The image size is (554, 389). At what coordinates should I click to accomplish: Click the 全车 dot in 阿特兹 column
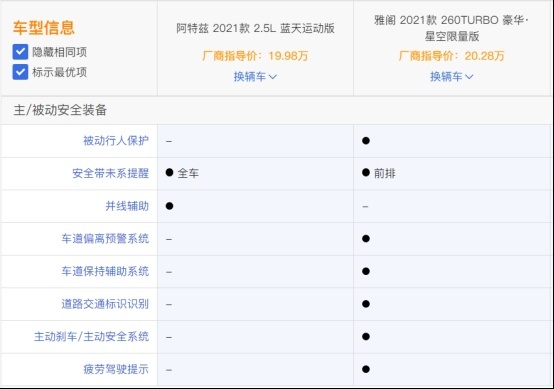click(170, 172)
